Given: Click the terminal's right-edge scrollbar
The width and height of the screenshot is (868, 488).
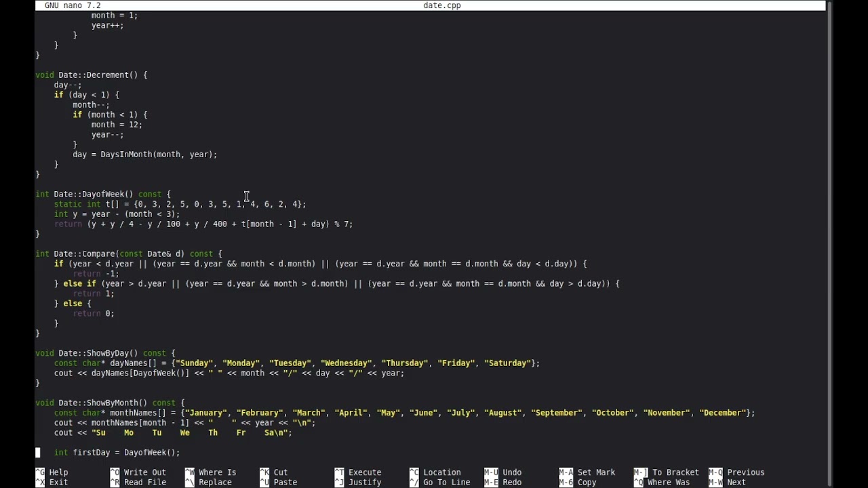Looking at the screenshot, I should point(829,237).
